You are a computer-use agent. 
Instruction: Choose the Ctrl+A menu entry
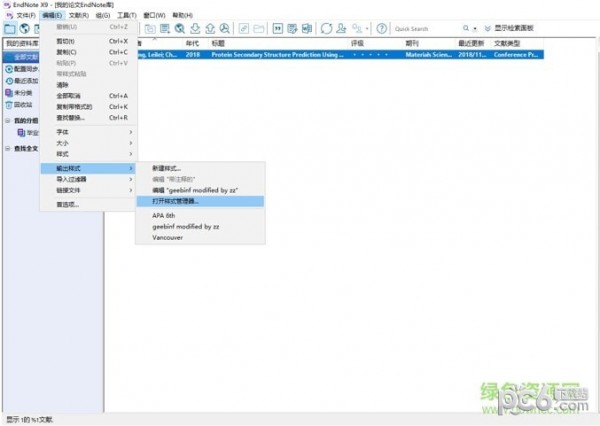(x=89, y=96)
